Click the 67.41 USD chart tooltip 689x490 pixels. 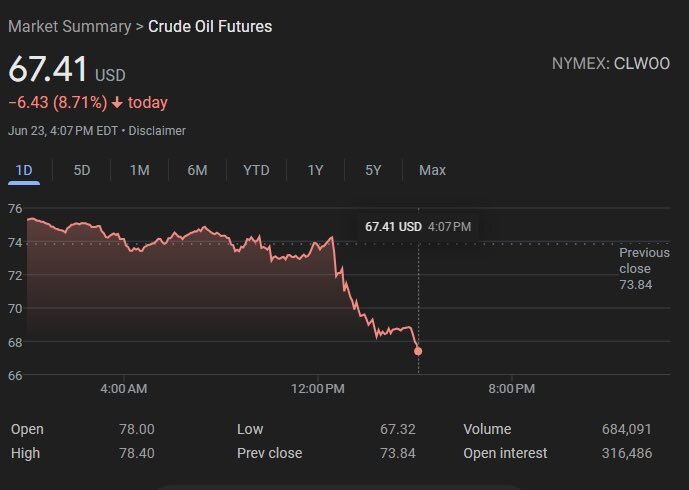point(418,227)
